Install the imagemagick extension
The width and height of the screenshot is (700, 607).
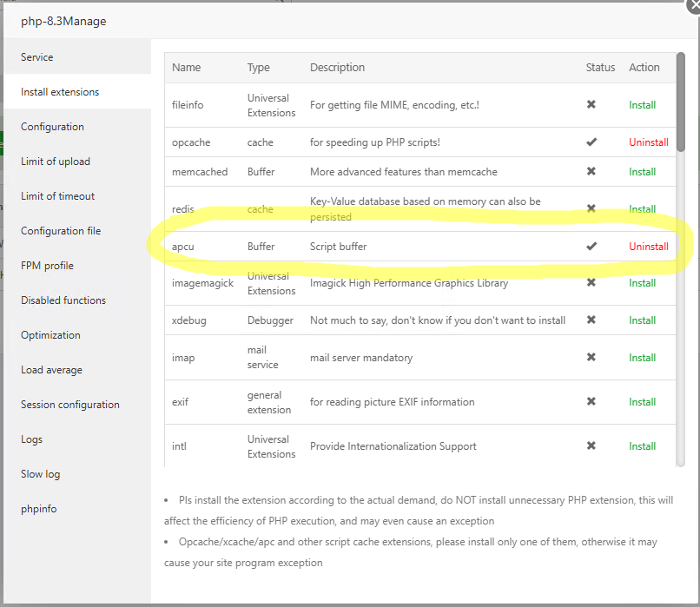click(642, 283)
